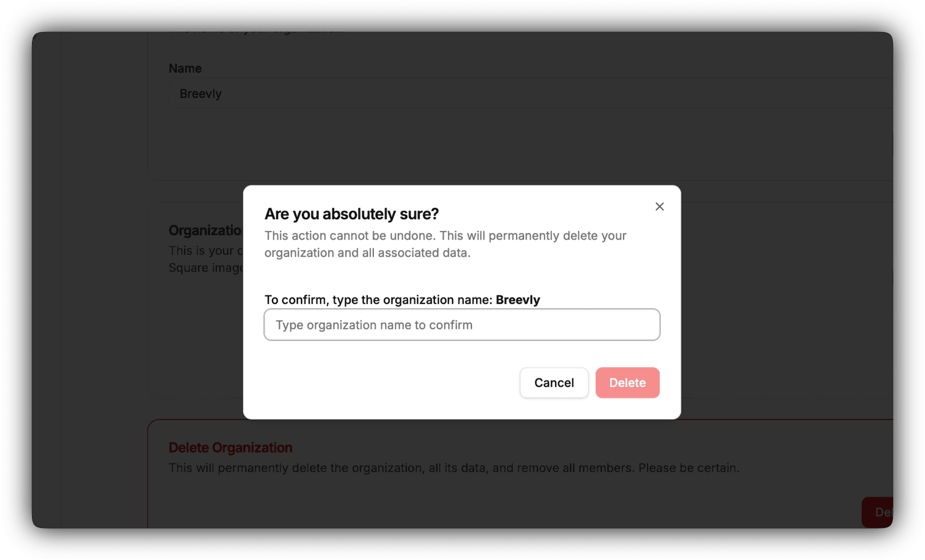Confirm deletion with the Delete dialog button
925x560 pixels.
click(627, 383)
